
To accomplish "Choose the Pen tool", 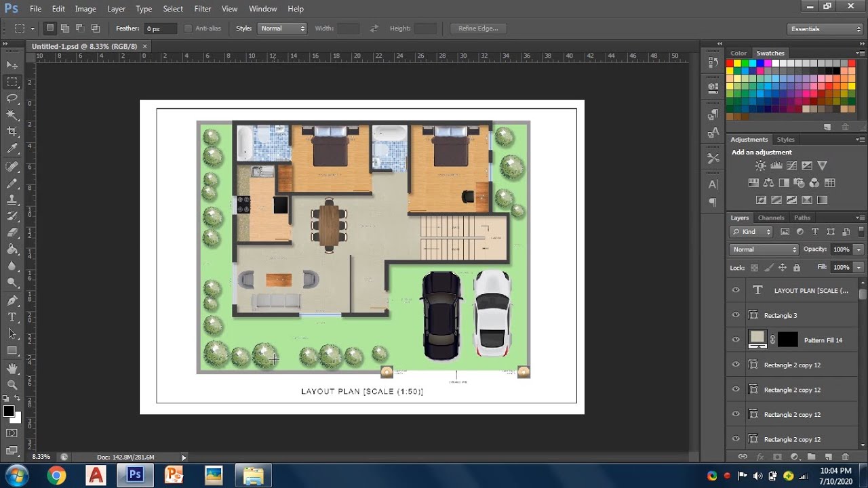I will pyautogui.click(x=12, y=300).
